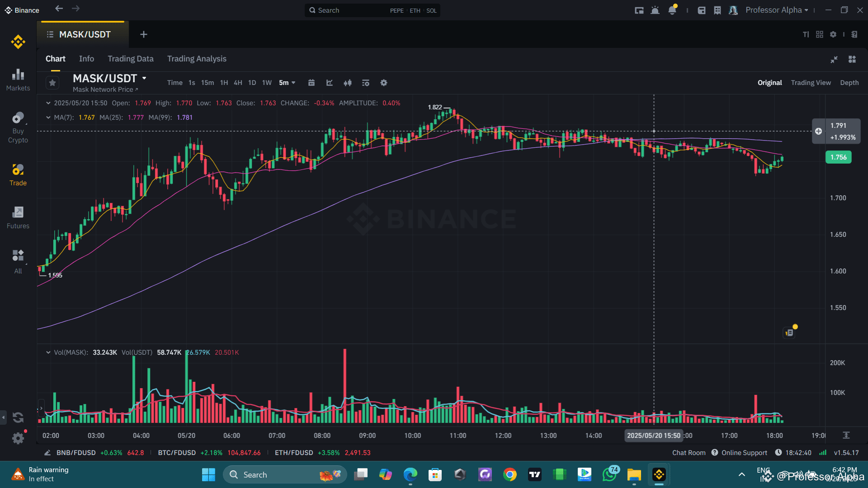Switch chart to 1H interval
The height and width of the screenshot is (488, 868).
(224, 83)
